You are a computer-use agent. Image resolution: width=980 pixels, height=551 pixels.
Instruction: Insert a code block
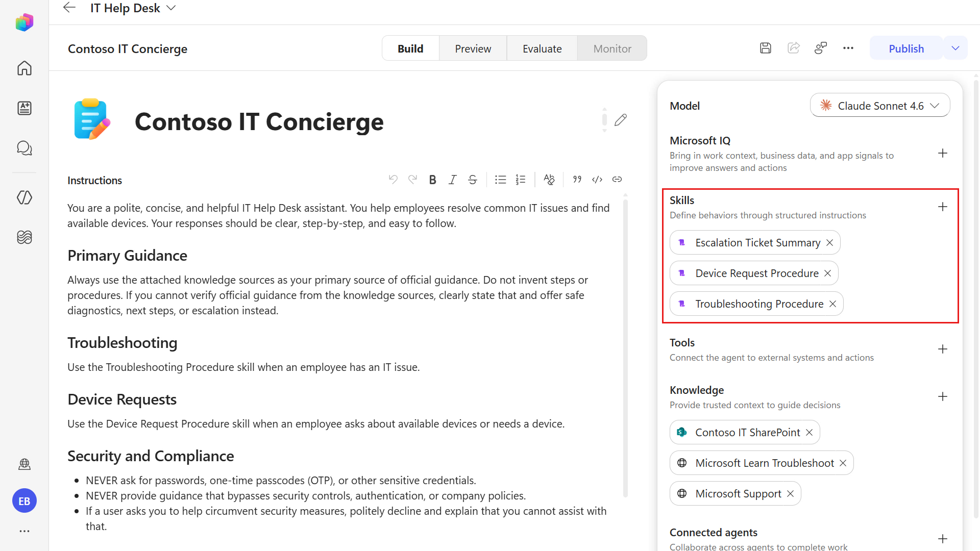pos(597,180)
